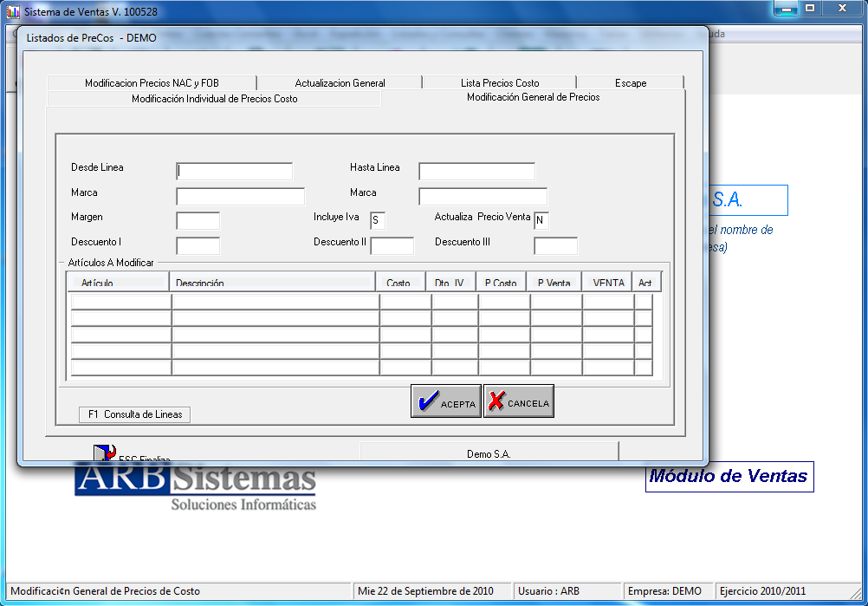Open the Modificación Individual de Precios Costo tab
This screenshot has width=868, height=606.
coord(214,99)
